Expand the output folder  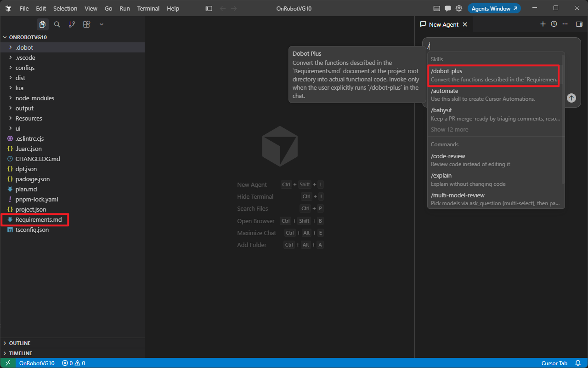tap(72, 108)
